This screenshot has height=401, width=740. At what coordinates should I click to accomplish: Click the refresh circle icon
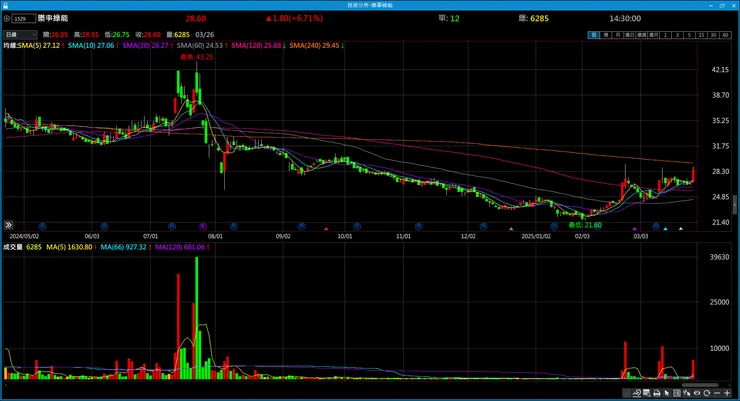706,393
